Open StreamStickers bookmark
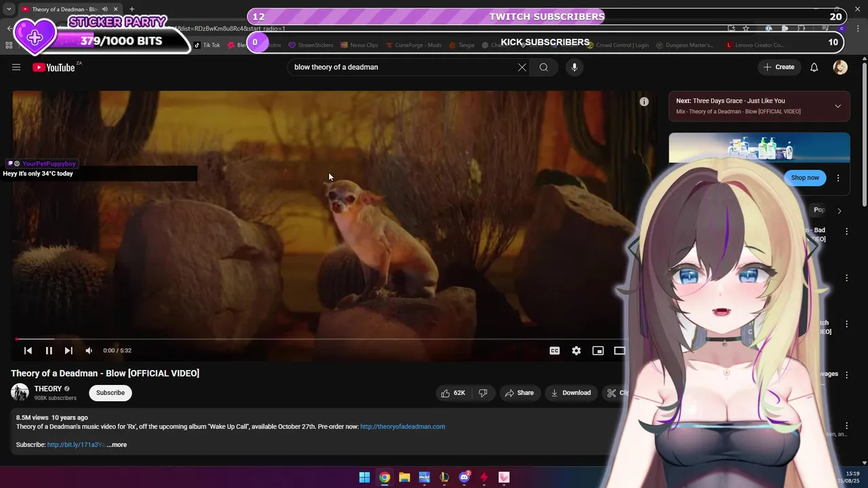 click(x=311, y=45)
